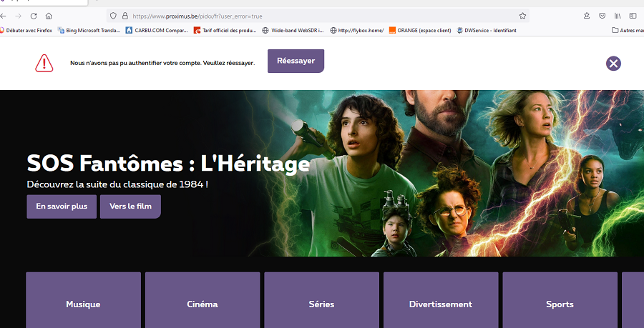Toggle the sidebar icon in the toolbar
This screenshot has height=328, width=644.
(633, 16)
